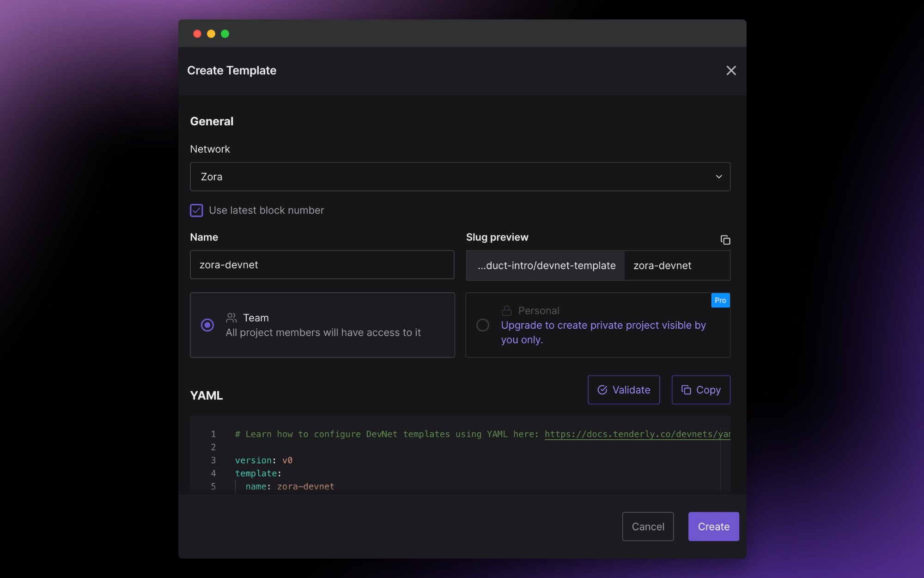Click the copy icon next to Slug preview
Screen dimensions: 924x578
[725, 240]
